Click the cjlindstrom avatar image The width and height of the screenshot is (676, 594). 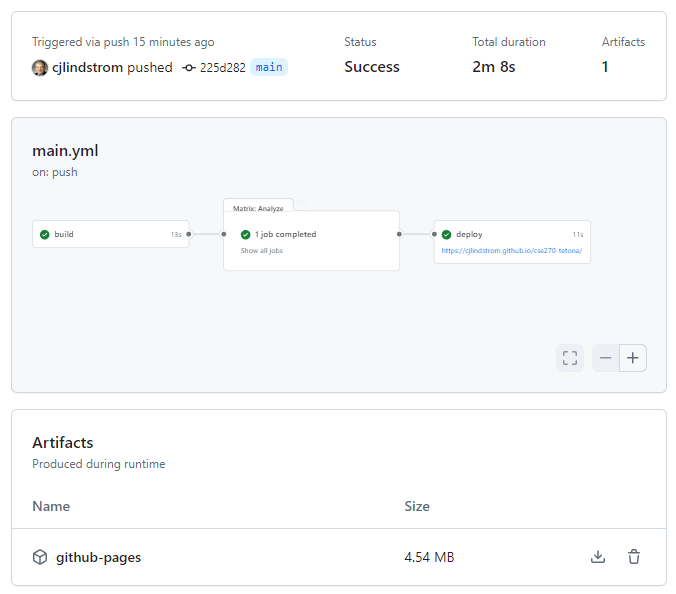click(40, 68)
